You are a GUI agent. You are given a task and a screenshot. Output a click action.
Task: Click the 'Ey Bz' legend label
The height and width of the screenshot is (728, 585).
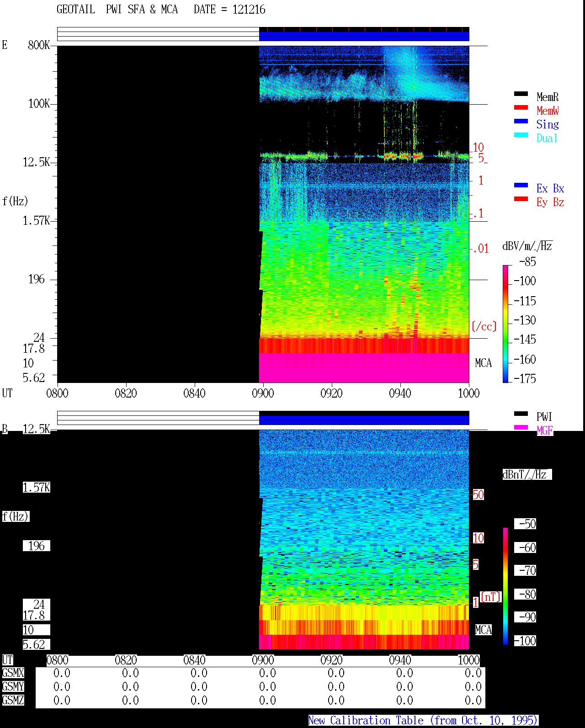(x=550, y=202)
